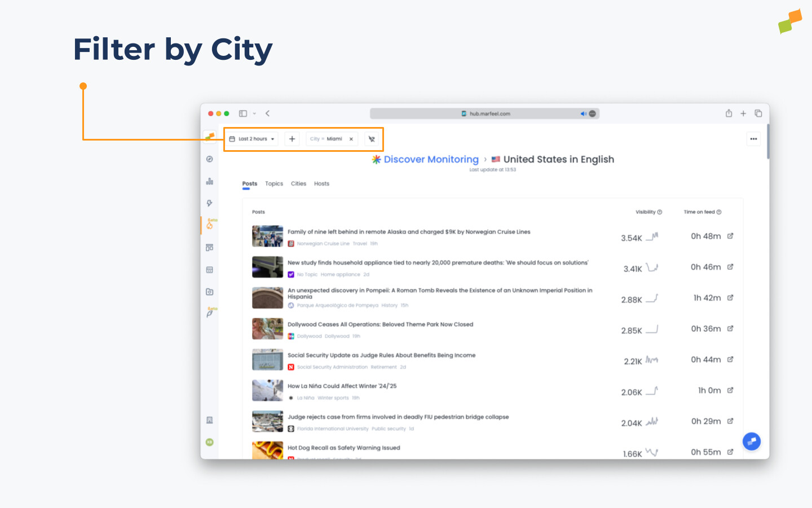Select the lightning bolt icon in the sidebar
Screen dimensions: 812x508
pos(209,203)
